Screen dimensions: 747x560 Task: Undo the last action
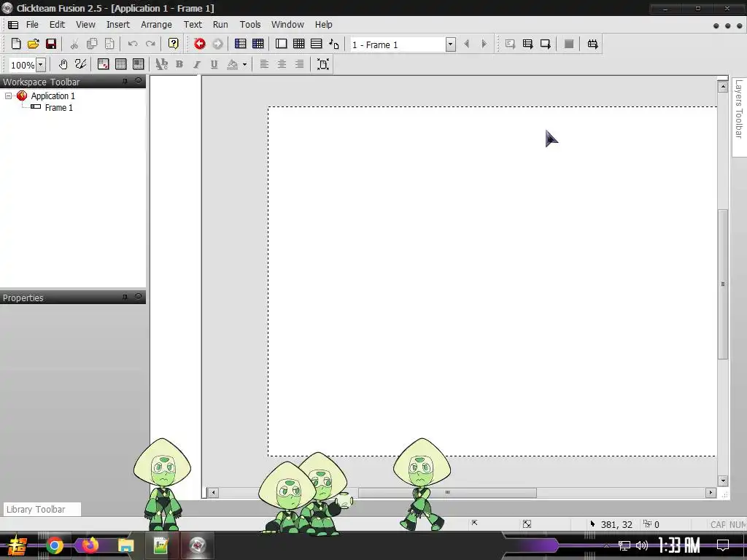click(133, 44)
